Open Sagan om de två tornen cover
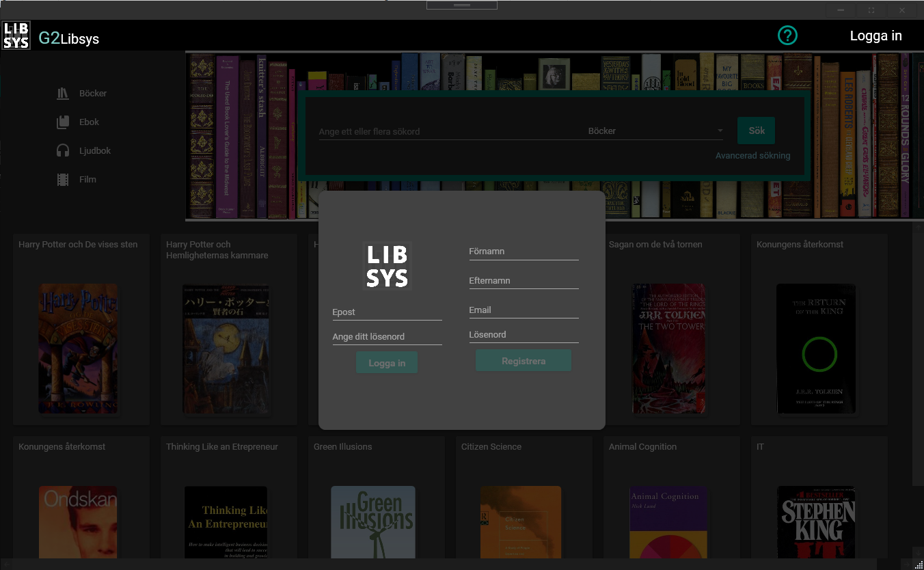 [x=668, y=349]
